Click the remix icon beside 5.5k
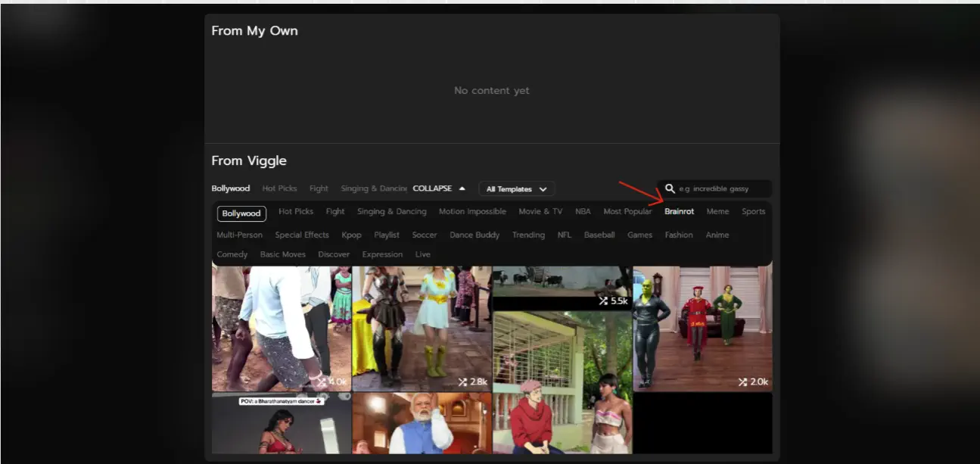The image size is (980, 464). coord(603,301)
